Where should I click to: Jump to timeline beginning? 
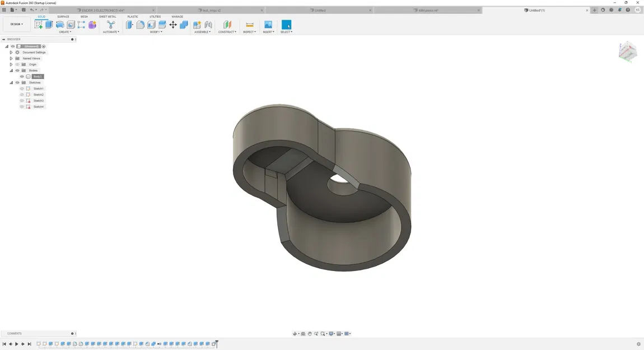click(4, 344)
